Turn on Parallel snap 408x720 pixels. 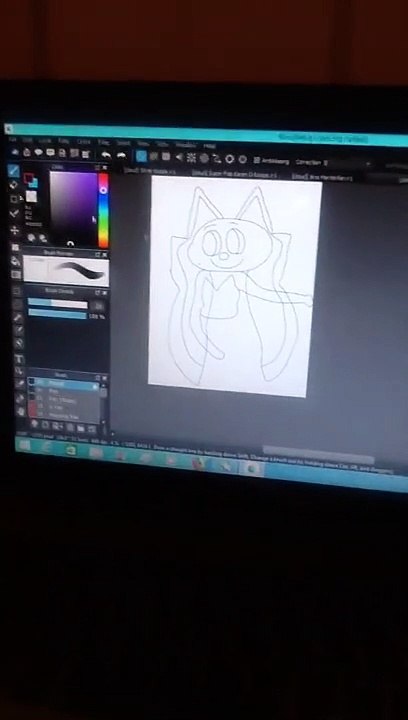(x=154, y=157)
